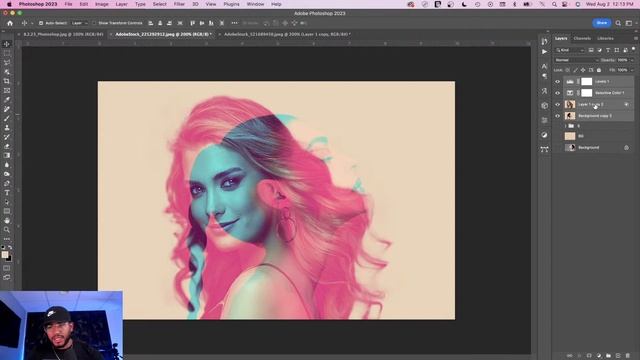This screenshot has width=640, height=360.
Task: Choose the History Brush tool
Action: 7,137
